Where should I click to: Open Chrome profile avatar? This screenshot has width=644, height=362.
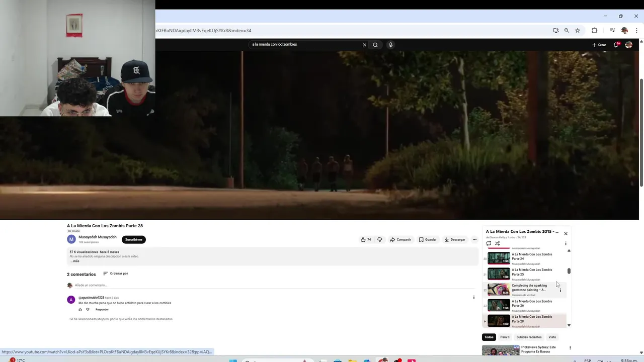[624, 30]
